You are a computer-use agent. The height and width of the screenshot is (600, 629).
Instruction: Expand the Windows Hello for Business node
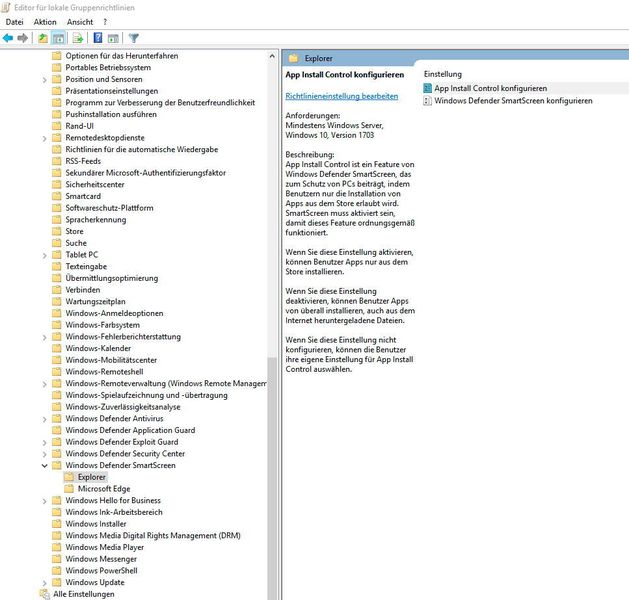(44, 500)
